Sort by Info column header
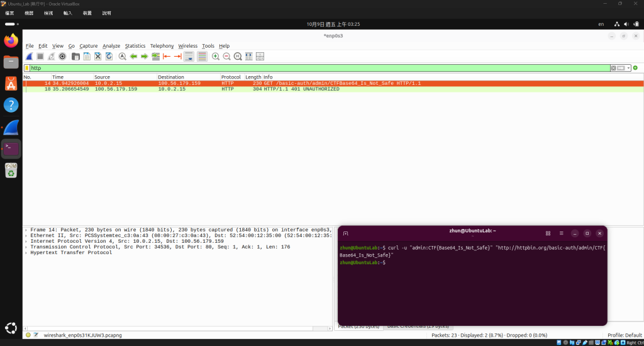Screen dimensions: 644x346 [x=453, y=77]
